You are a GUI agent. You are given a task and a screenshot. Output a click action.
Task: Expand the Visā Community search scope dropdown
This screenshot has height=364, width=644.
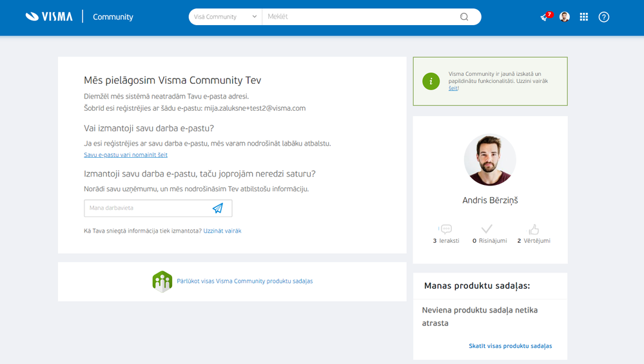225,17
